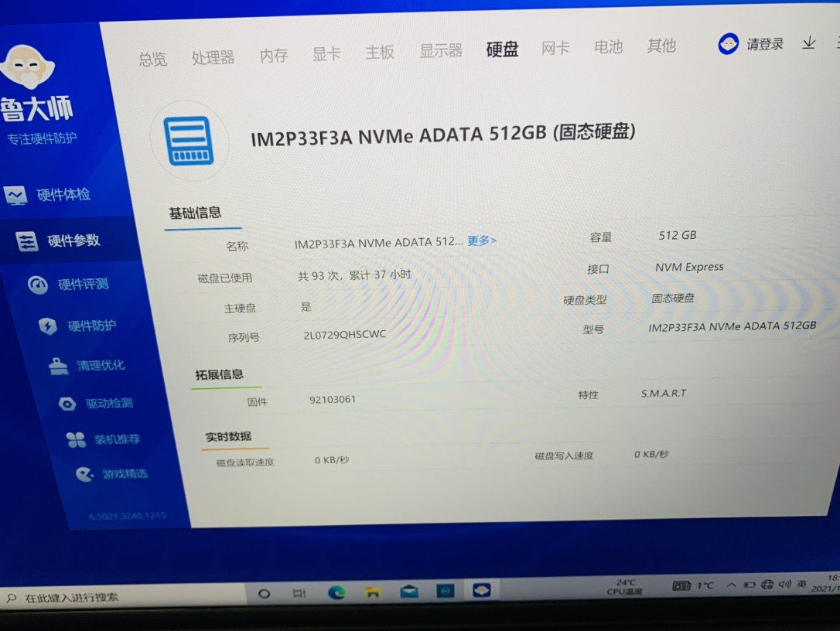The width and height of the screenshot is (840, 631).
Task: Open File Explorer from the taskbar
Action: point(373,592)
